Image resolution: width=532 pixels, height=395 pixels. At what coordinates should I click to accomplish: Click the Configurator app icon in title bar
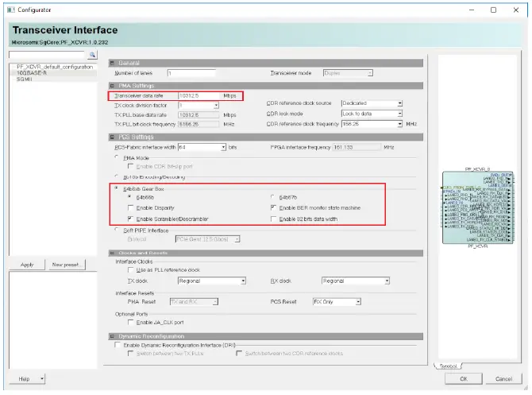[11, 10]
